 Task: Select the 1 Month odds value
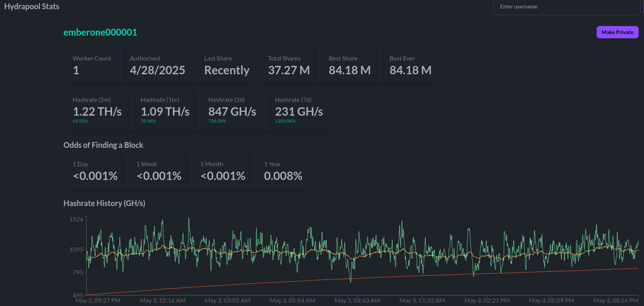pyautogui.click(x=223, y=176)
